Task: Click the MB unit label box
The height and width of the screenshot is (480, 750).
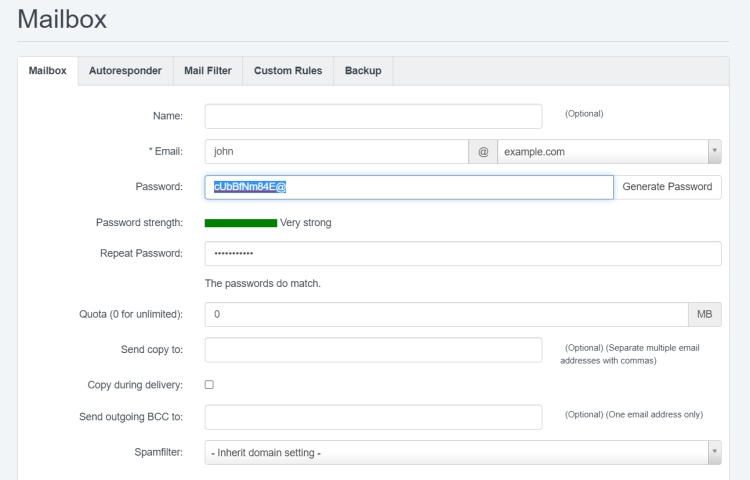Action: [704, 315]
